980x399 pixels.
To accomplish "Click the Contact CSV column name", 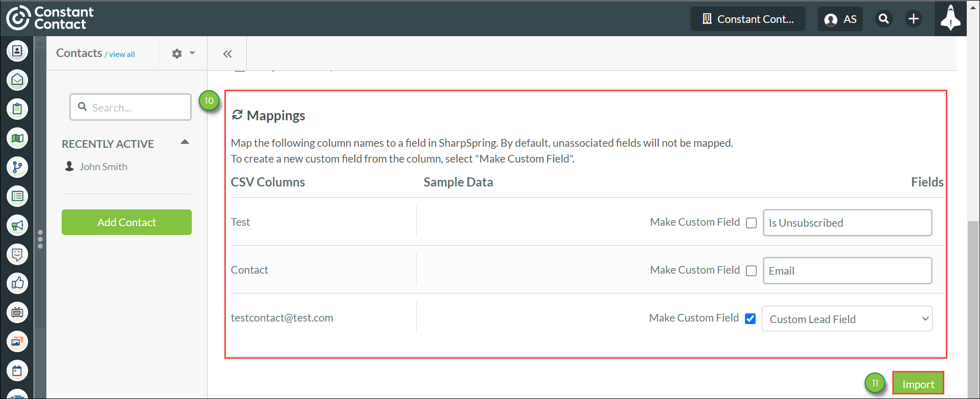I will 249,270.
